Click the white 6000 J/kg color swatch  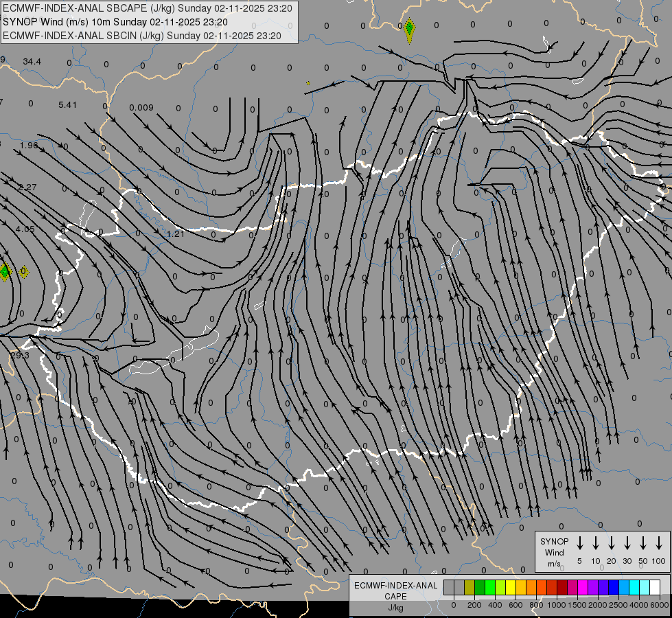[x=655, y=587]
